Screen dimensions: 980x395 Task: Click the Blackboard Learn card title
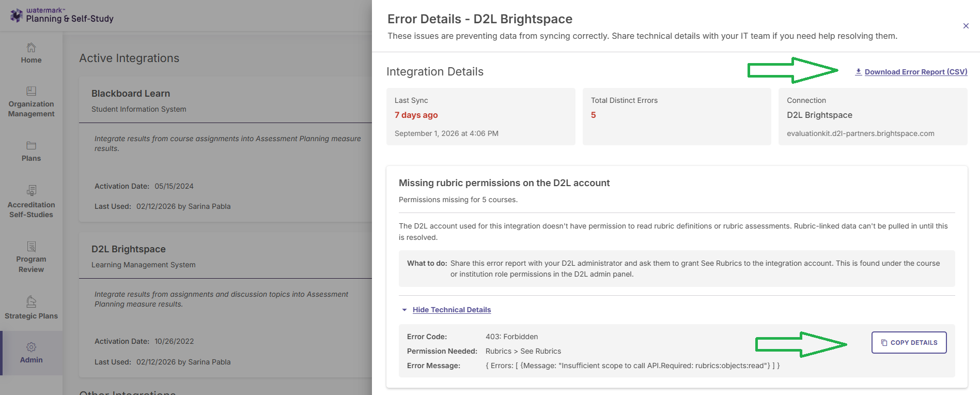click(131, 94)
